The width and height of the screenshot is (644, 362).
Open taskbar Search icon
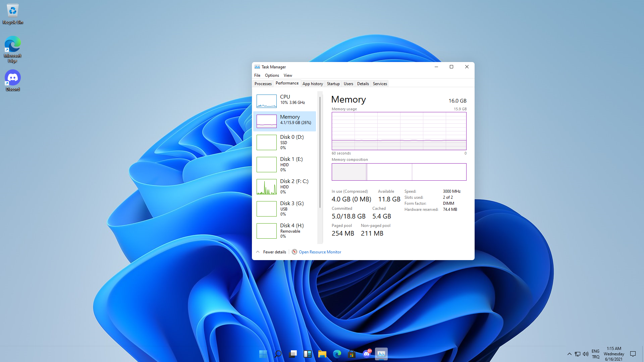278,354
